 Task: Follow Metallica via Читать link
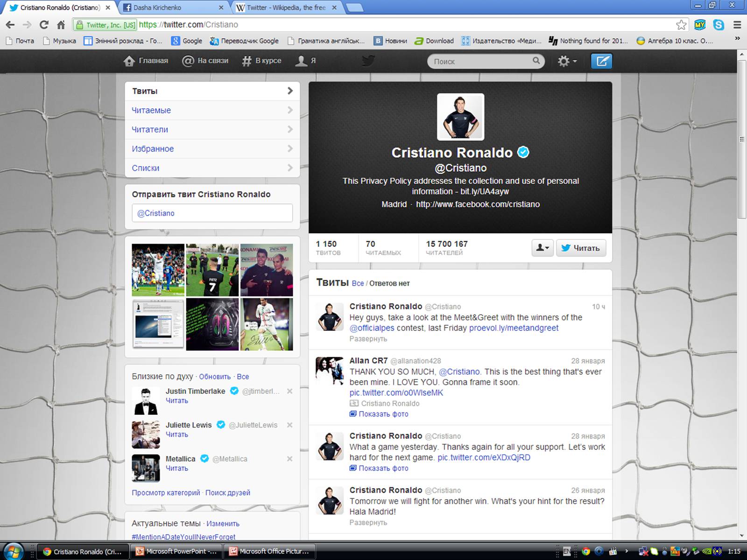pyautogui.click(x=177, y=468)
